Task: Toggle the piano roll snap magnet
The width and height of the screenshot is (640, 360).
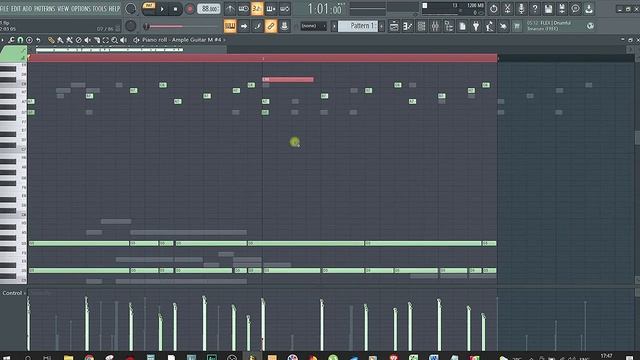Action: tap(20, 40)
